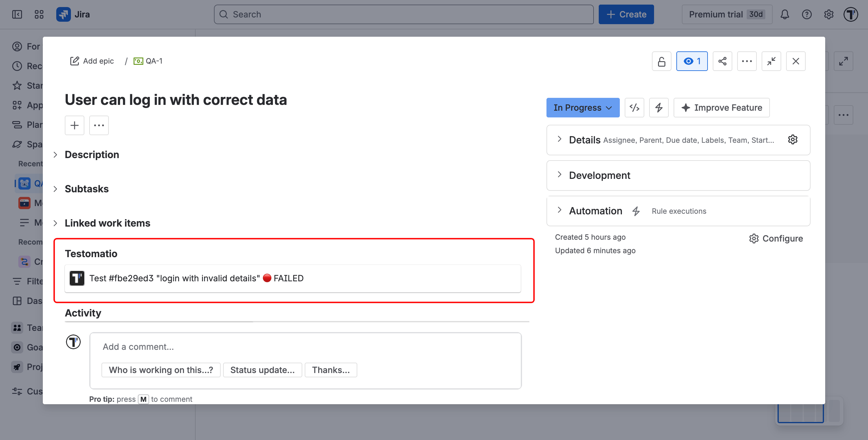Click the ellipsis button under the title

[x=99, y=125]
